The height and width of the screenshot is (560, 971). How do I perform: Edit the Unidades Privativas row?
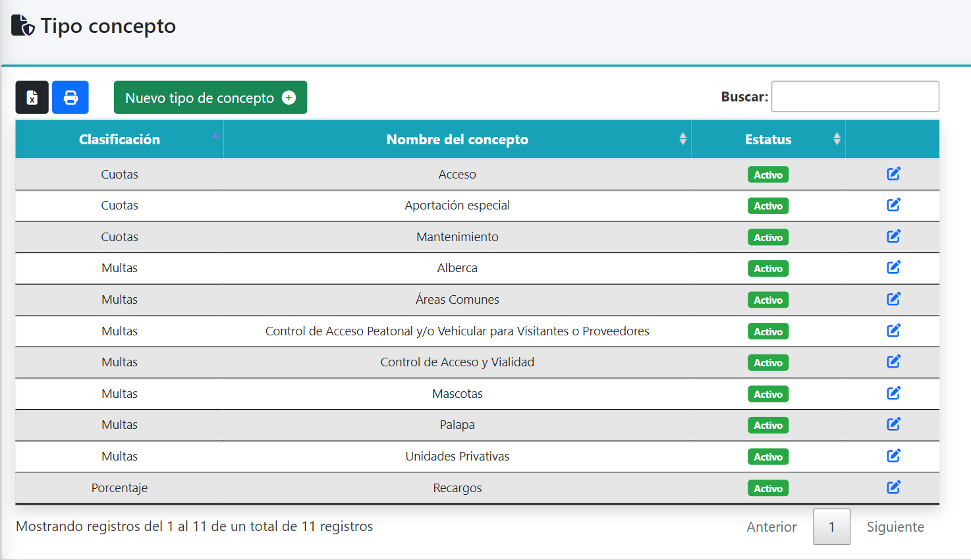click(x=893, y=456)
